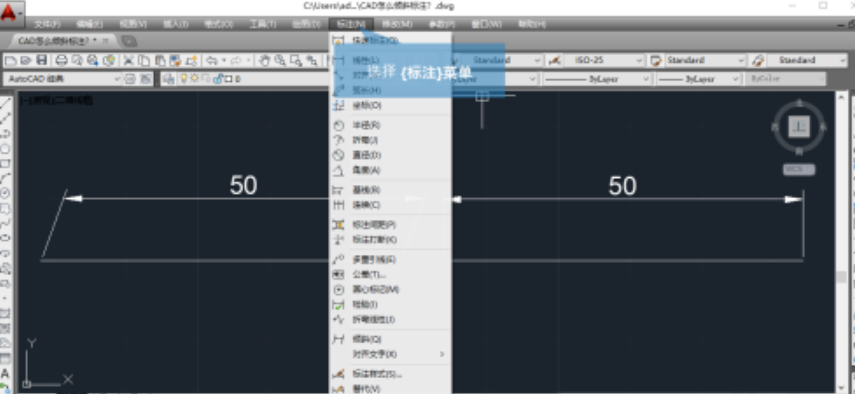The image size is (855, 394).
Task: Open the 插入(I) menu
Action: [176, 24]
